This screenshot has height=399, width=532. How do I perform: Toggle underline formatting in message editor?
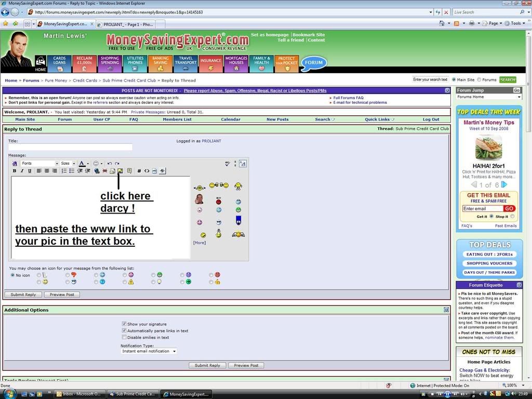click(x=30, y=171)
